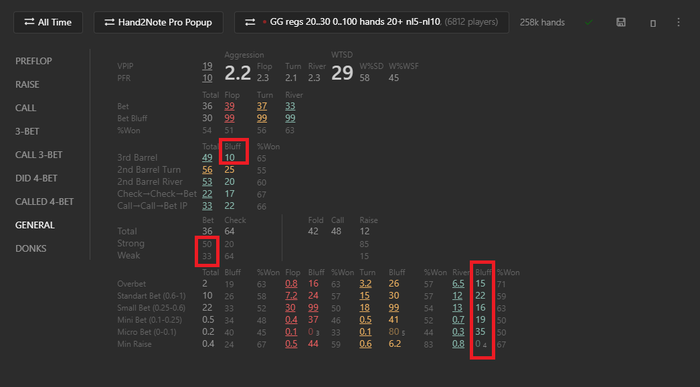Click the 3rd Barrel Bluff value 10
Image resolution: width=700 pixels, height=387 pixels.
(x=229, y=158)
